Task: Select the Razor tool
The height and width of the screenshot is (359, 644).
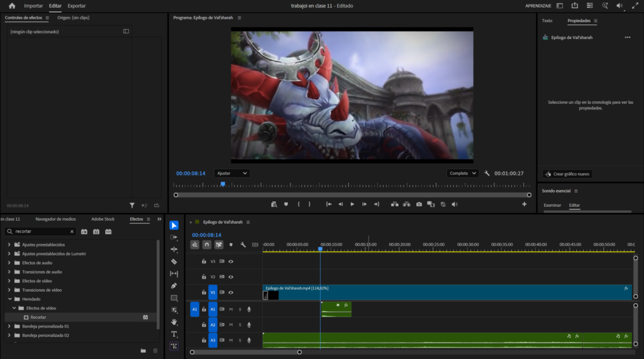Action: (x=174, y=262)
